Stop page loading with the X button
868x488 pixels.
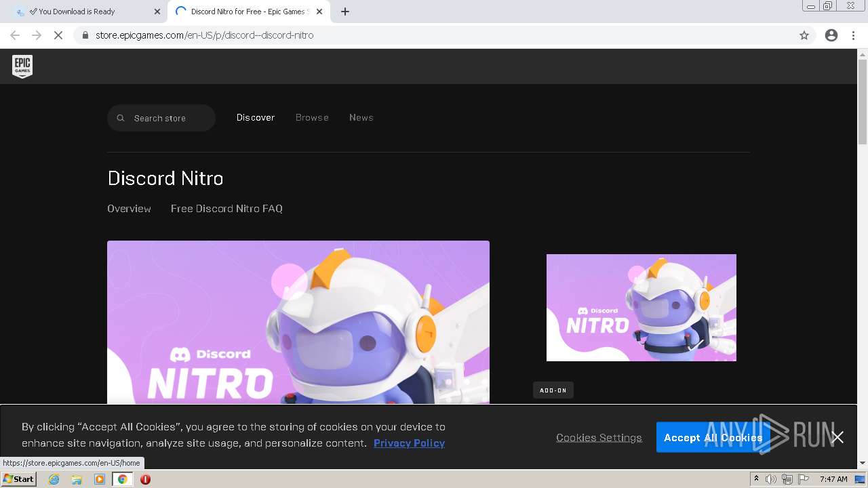[58, 35]
